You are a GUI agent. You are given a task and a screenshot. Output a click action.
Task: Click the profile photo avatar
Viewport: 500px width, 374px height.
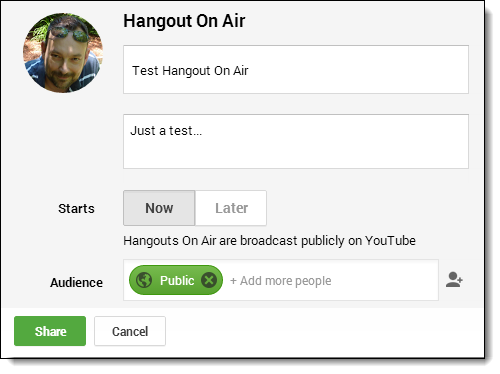point(63,53)
